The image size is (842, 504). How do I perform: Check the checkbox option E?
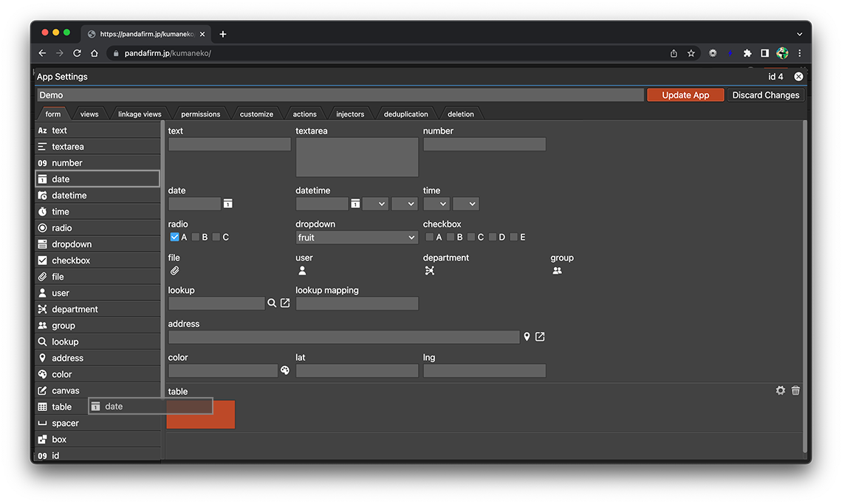click(x=514, y=238)
